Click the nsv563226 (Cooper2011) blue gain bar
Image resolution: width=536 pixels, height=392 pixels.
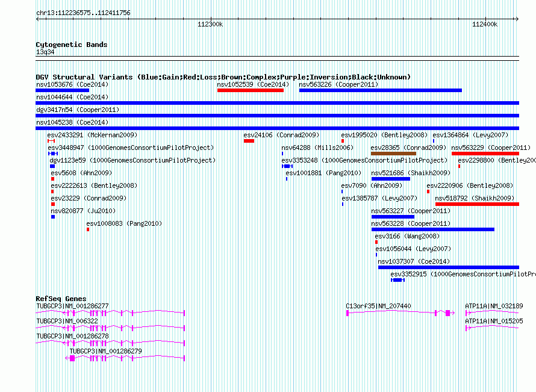click(x=381, y=90)
